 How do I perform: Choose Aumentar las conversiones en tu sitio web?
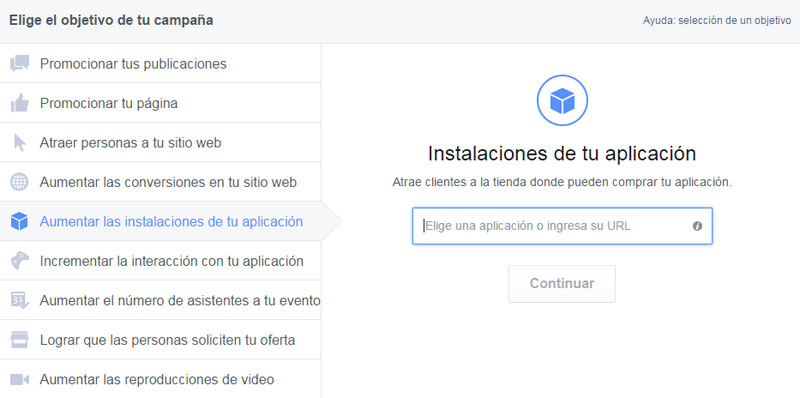tap(160, 182)
